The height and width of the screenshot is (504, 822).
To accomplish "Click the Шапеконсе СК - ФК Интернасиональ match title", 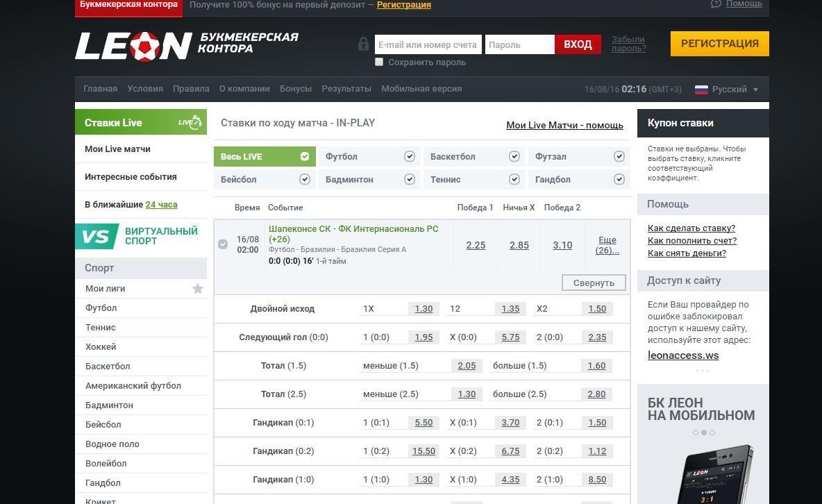I will click(x=353, y=234).
